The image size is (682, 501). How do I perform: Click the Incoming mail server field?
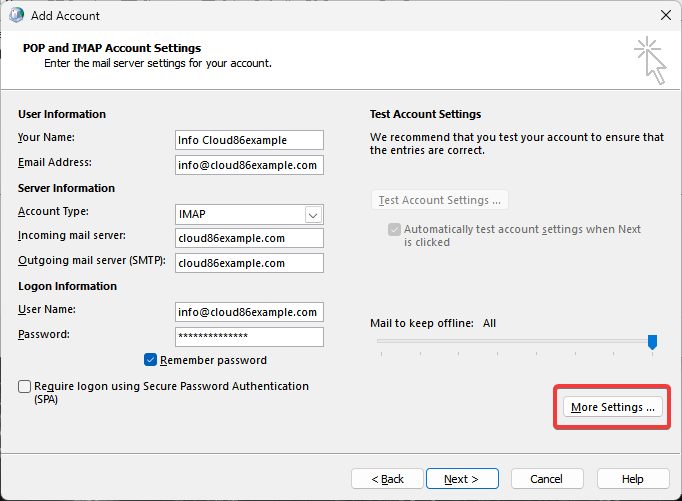pyautogui.click(x=249, y=238)
